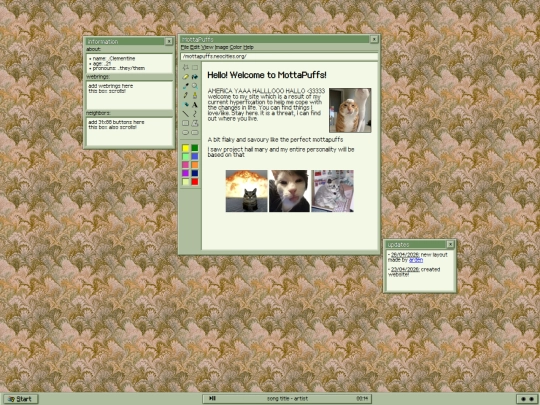Screen dimensions: 540x405
Task: Open the Color menu
Action: point(236,47)
